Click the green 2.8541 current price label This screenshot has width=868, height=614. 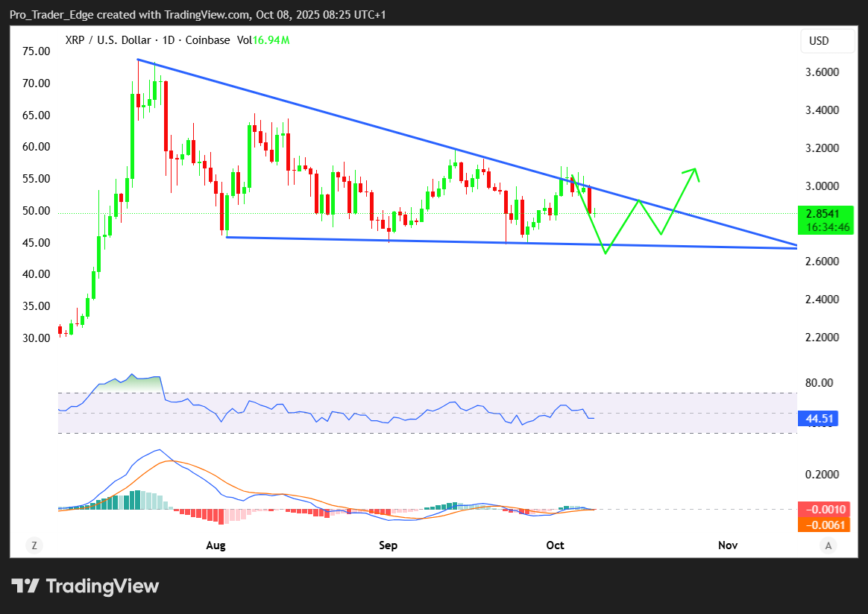(x=823, y=213)
